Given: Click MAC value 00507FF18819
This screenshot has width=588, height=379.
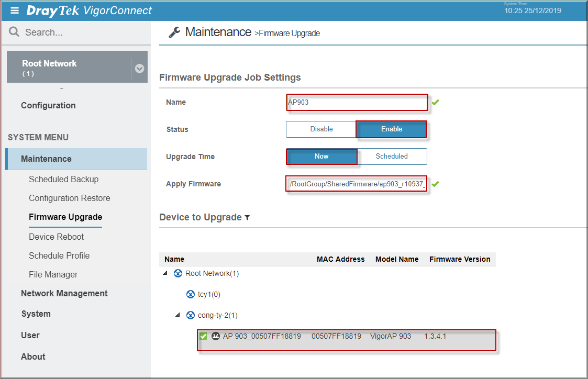Looking at the screenshot, I should [336, 336].
